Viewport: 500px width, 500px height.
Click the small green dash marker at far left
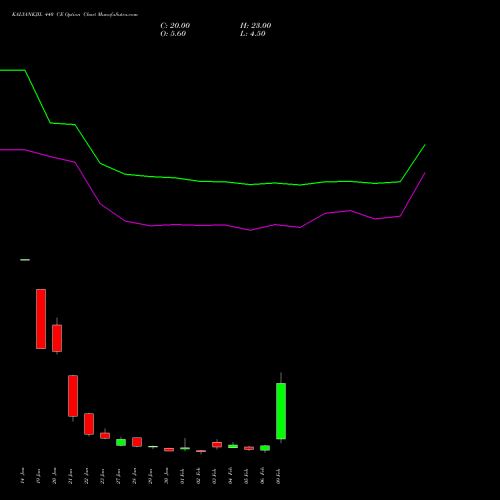[25, 260]
